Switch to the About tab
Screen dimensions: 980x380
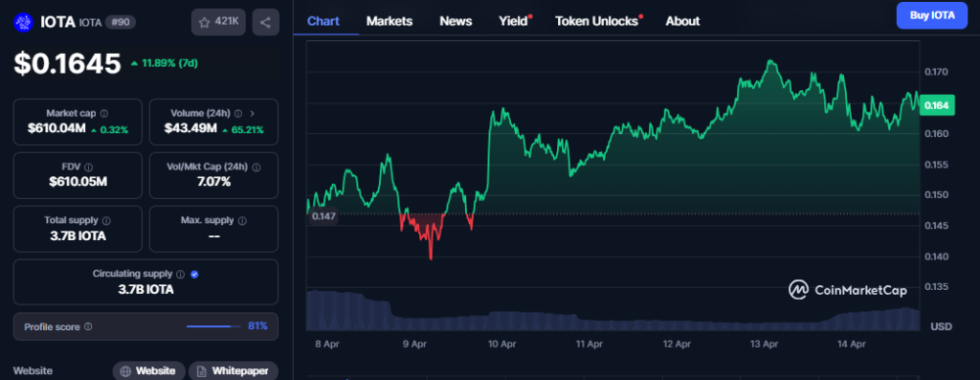tap(682, 21)
